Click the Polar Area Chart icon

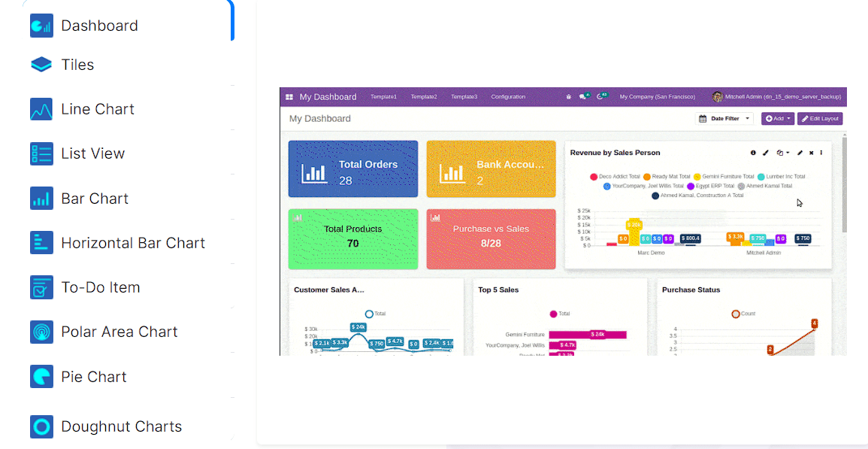tap(41, 332)
